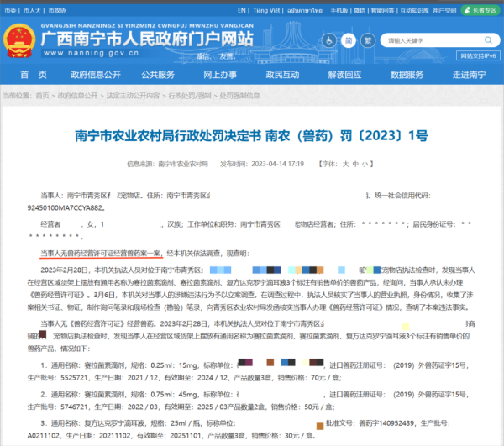Click breadcrumb 首页
Viewport: 504px width, 446px height.
tap(42, 96)
